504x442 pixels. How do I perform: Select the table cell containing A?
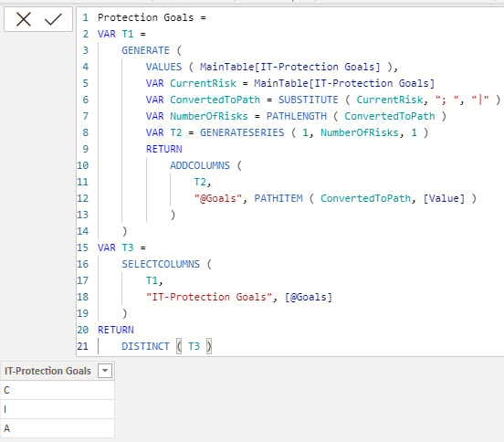click(58, 428)
